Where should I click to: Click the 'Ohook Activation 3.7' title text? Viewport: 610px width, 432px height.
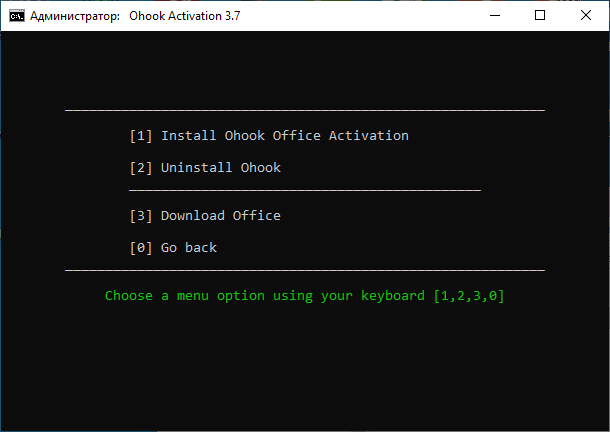click(x=185, y=16)
